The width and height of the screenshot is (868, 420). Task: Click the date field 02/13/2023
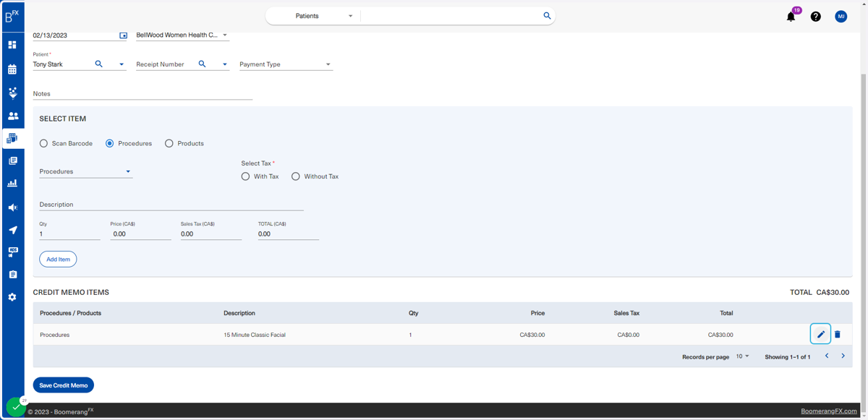point(75,35)
